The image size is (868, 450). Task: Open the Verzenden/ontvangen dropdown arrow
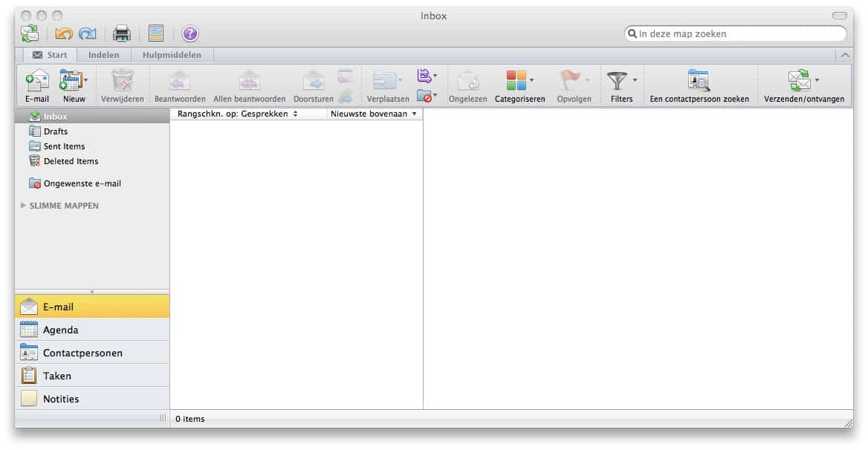(x=817, y=81)
